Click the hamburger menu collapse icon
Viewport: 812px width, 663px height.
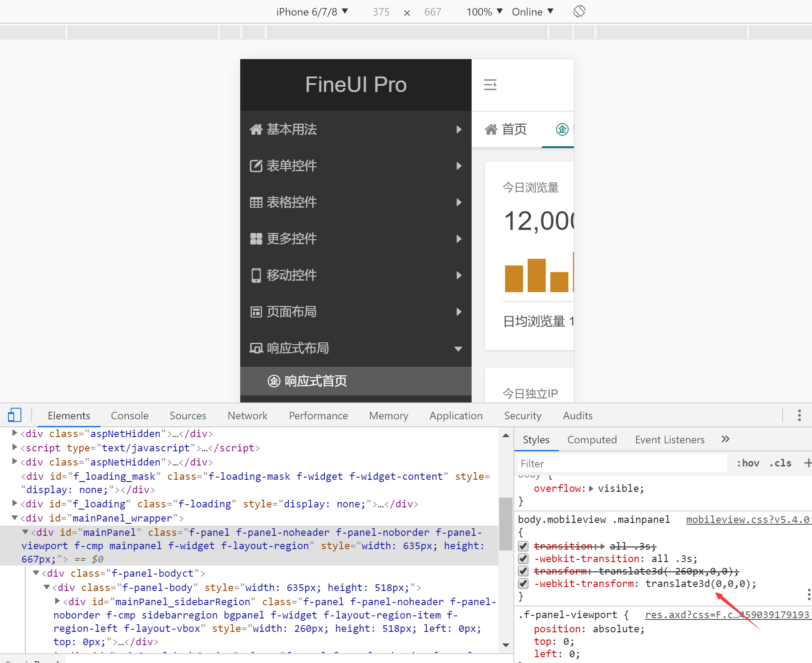click(490, 84)
